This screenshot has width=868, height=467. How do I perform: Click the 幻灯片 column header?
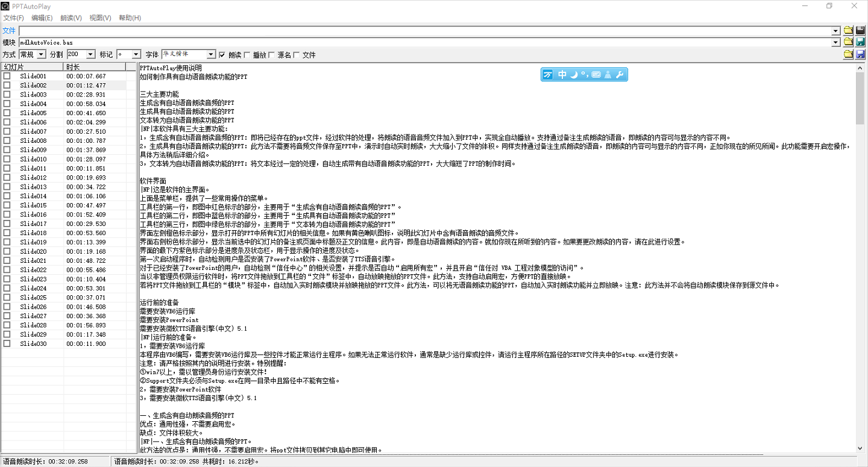[33, 67]
